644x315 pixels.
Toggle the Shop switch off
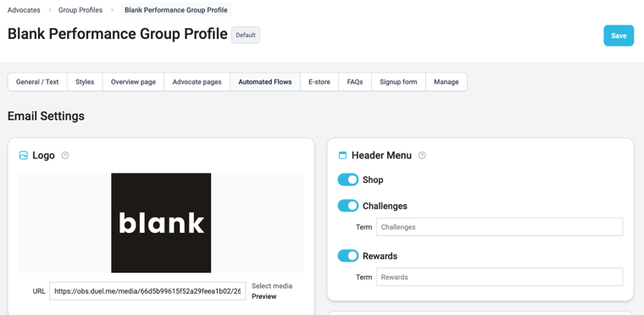click(348, 180)
